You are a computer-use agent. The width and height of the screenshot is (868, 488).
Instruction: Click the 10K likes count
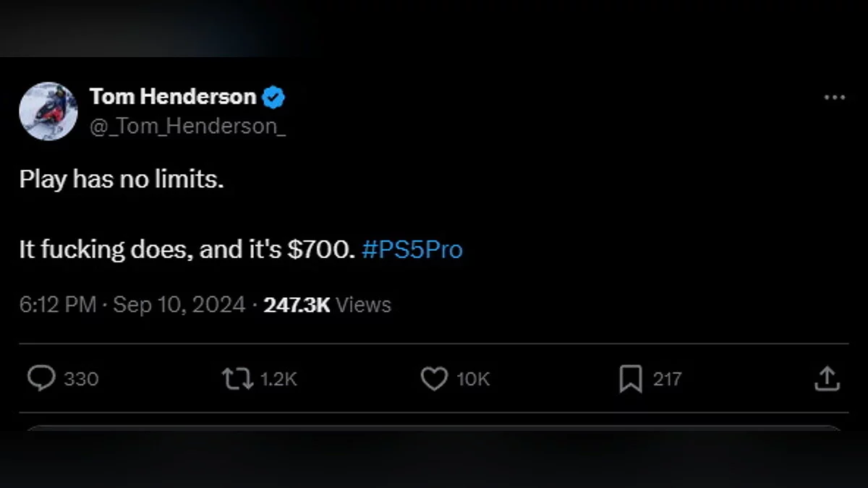[x=473, y=379]
